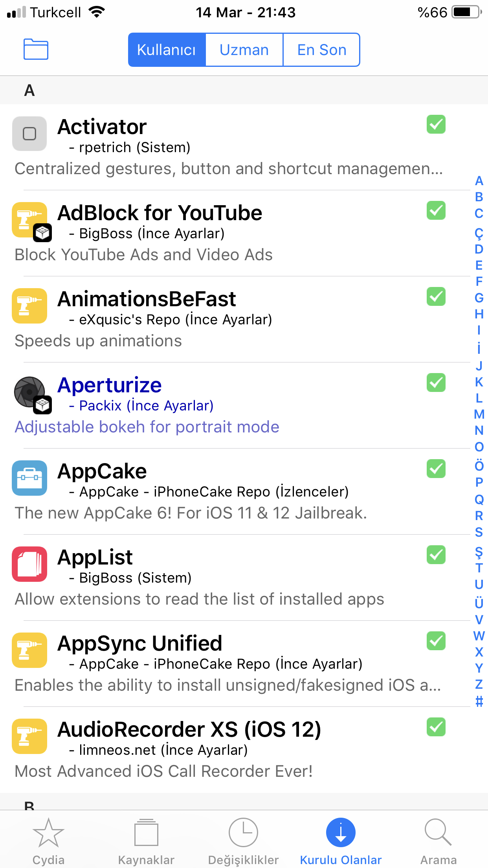Viewport: 488px width, 868px height.
Task: Tap the Aperturize camera lens icon
Action: tap(30, 392)
